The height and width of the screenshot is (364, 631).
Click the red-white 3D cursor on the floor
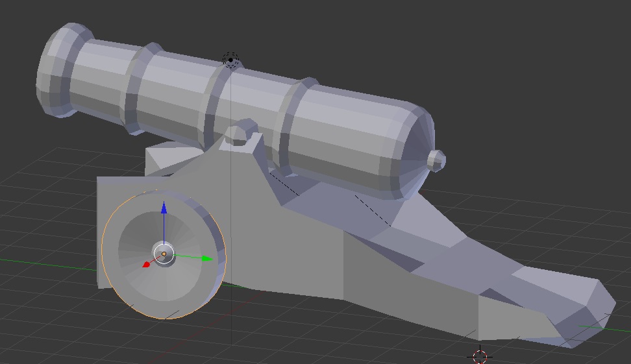480,356
